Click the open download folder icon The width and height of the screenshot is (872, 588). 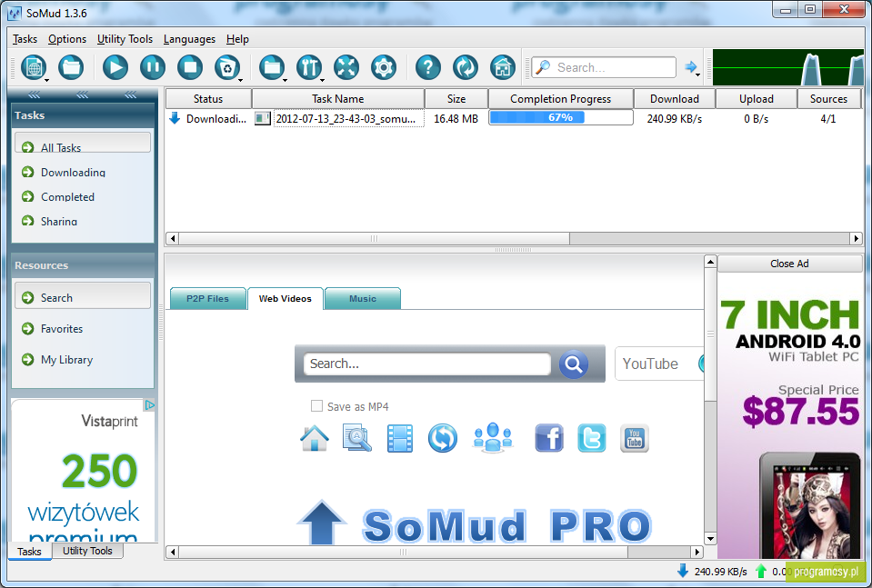271,67
